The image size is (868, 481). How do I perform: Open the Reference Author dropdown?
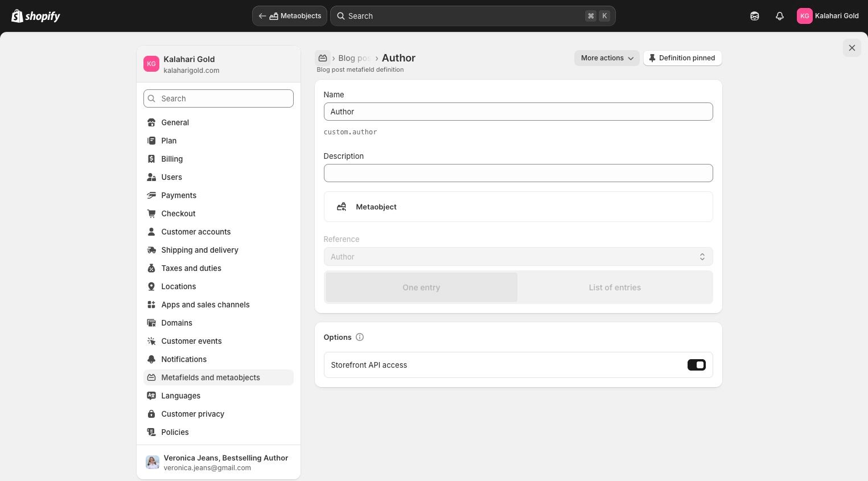pyautogui.click(x=518, y=257)
